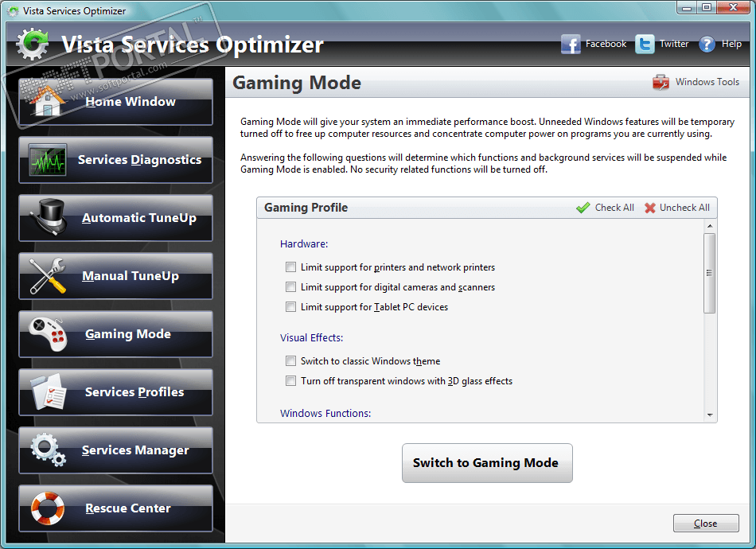Click the scroll up arrow in Gaming Profile
This screenshot has width=756, height=549.
pyautogui.click(x=710, y=226)
